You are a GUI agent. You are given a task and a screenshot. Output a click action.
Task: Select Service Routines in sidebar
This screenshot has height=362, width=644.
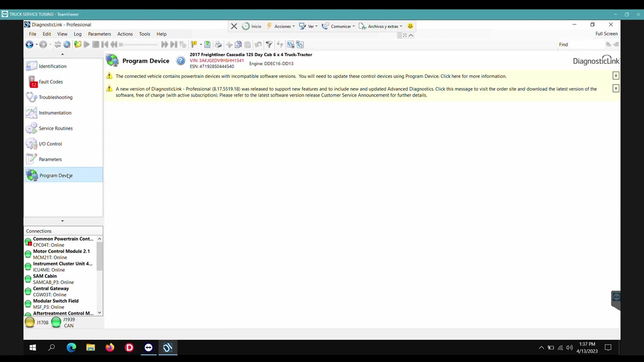pos(63,129)
